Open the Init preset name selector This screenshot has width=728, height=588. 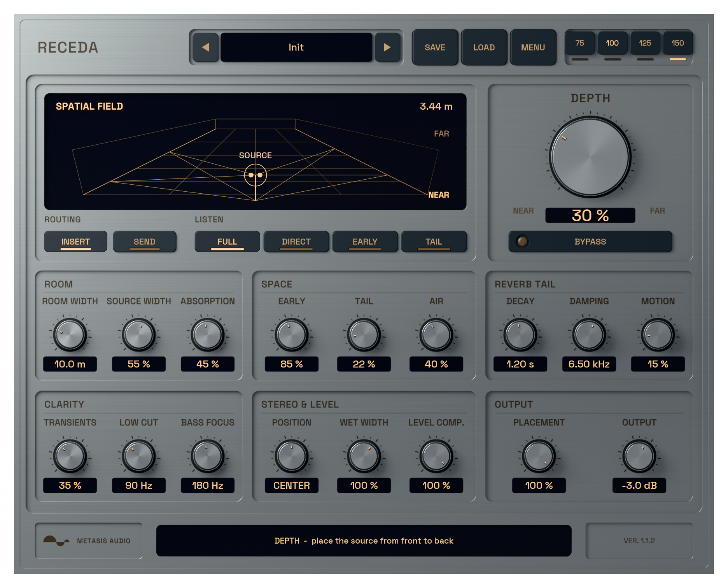click(296, 47)
